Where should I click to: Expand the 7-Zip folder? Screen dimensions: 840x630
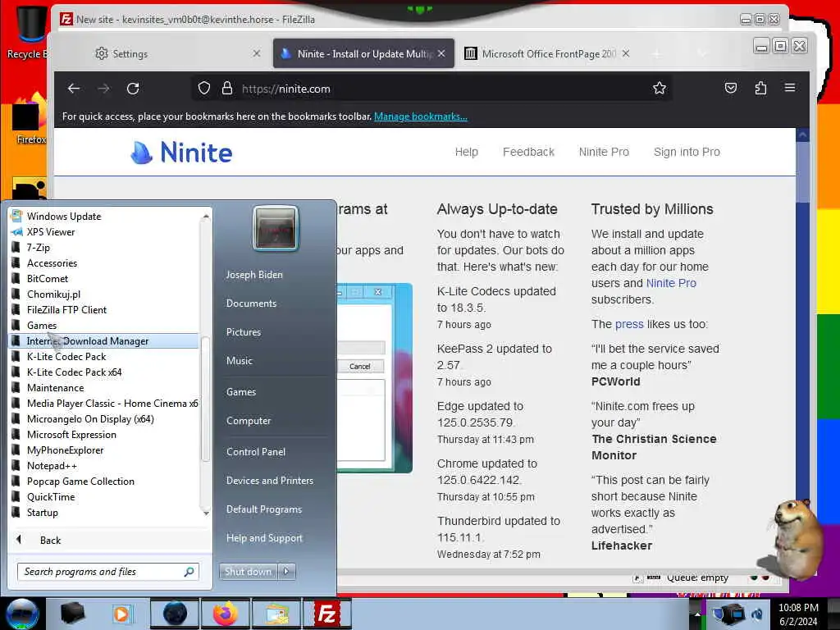pos(104,248)
